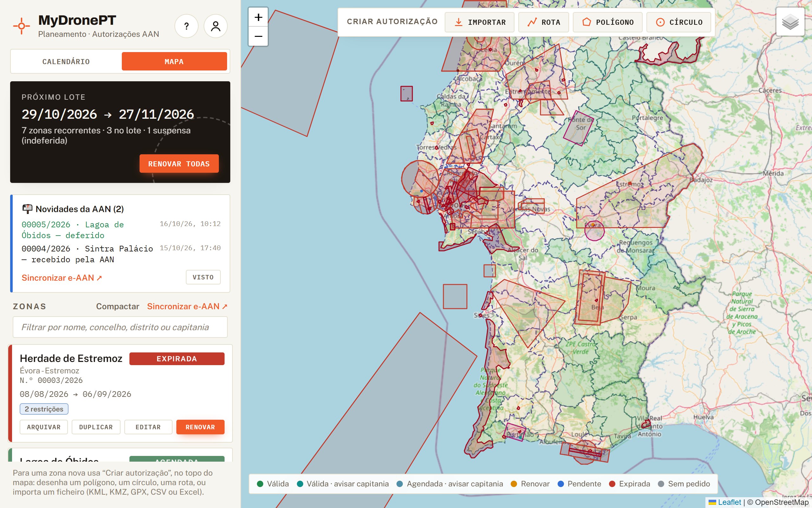Open Sincronizar e-AAN link beside Zonas header
Image resolution: width=812 pixels, height=508 pixels.
pos(187,306)
